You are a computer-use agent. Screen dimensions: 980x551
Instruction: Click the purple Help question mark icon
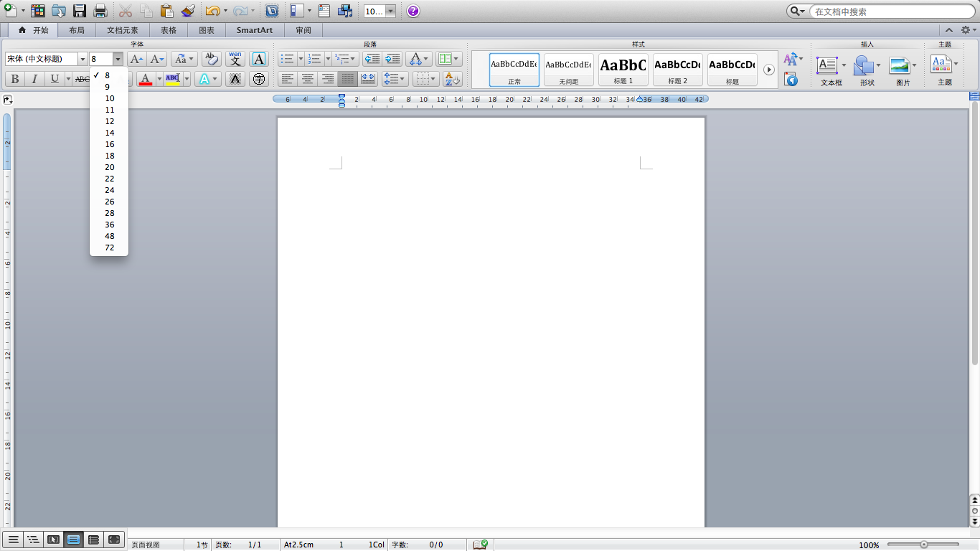tap(413, 11)
